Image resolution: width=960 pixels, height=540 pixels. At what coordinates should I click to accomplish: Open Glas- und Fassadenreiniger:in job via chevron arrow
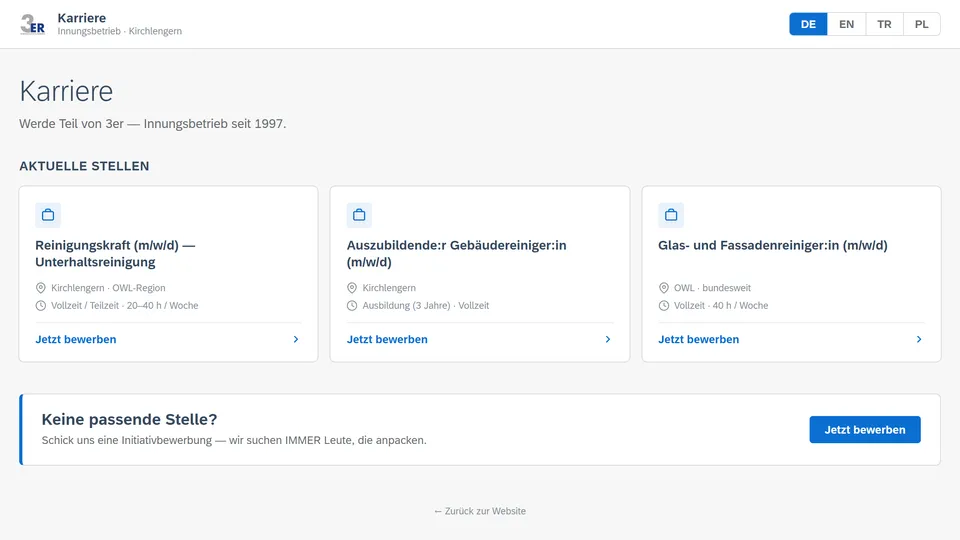pos(919,339)
